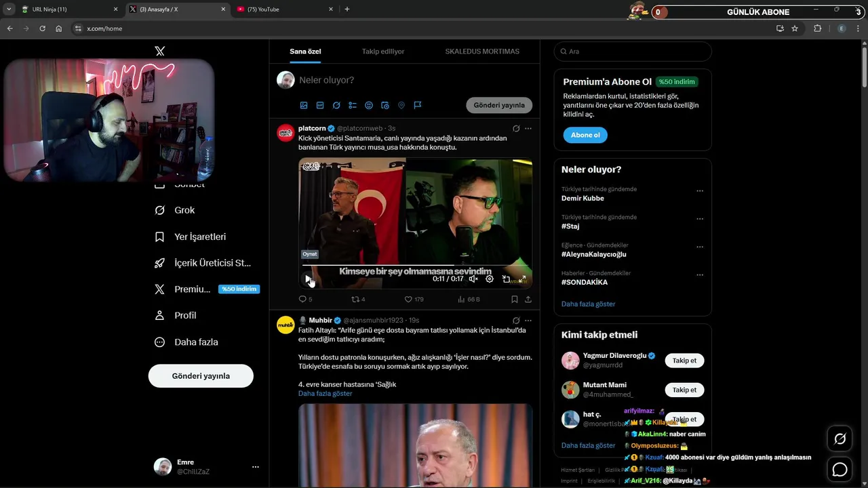Follow Mutant Mami with Takip et

684,390
